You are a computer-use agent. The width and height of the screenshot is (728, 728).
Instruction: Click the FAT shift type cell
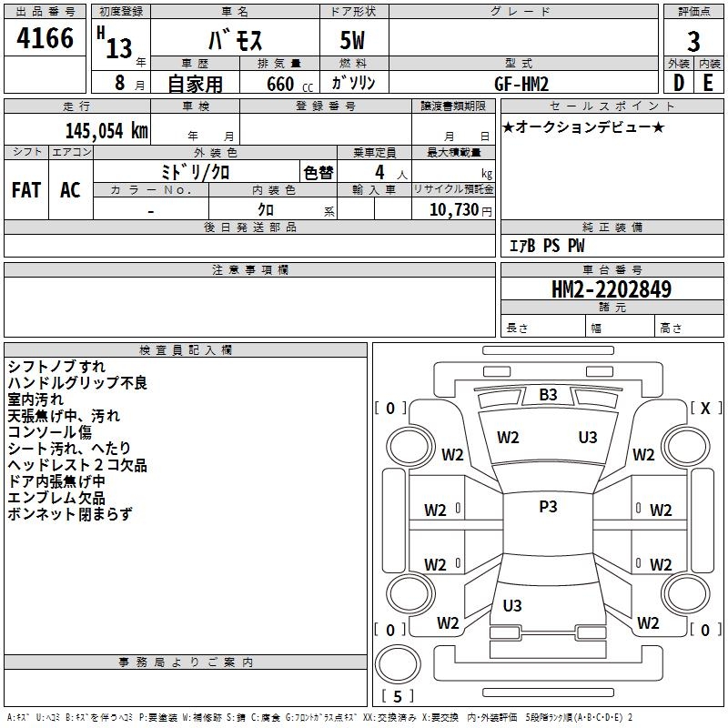(26, 190)
